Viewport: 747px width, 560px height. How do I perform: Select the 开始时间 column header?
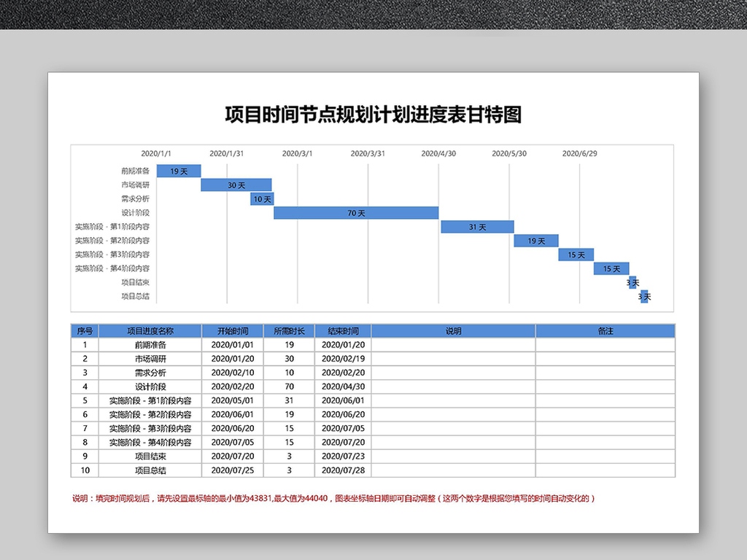[x=232, y=331]
